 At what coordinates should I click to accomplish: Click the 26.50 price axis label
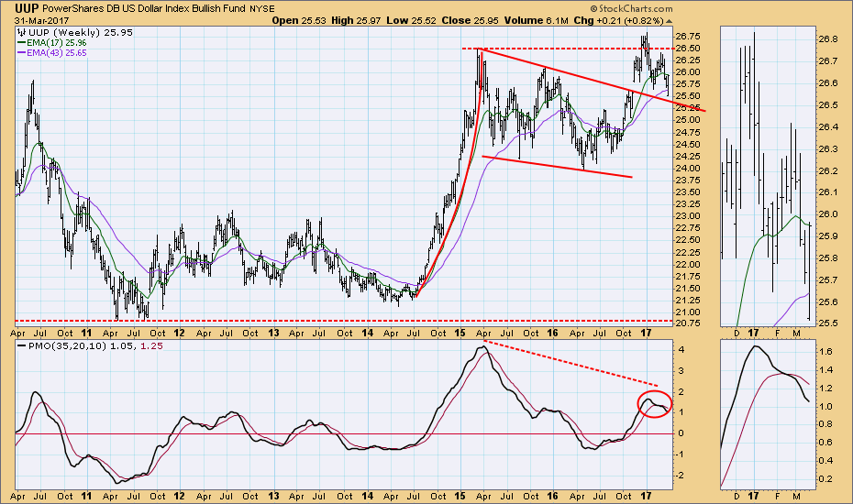(x=688, y=48)
